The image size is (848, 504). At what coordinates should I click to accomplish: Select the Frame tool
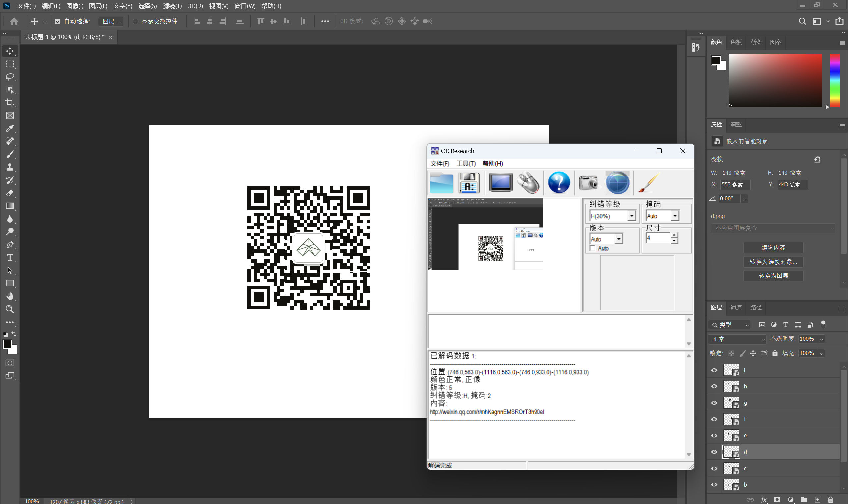pos(10,116)
